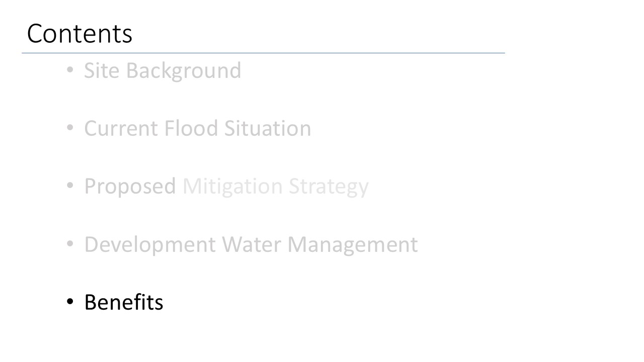The height and width of the screenshot is (362, 644).
Task: Click the horizontal line under Contents
Action: 263,53
